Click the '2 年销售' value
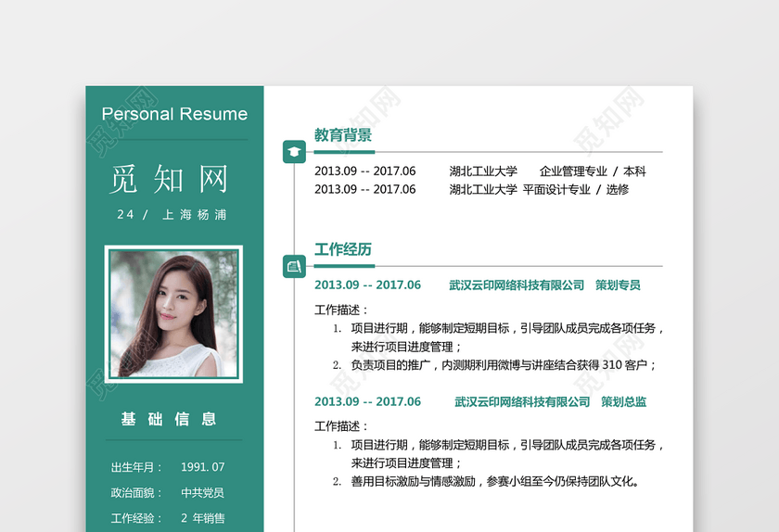 click(203, 518)
